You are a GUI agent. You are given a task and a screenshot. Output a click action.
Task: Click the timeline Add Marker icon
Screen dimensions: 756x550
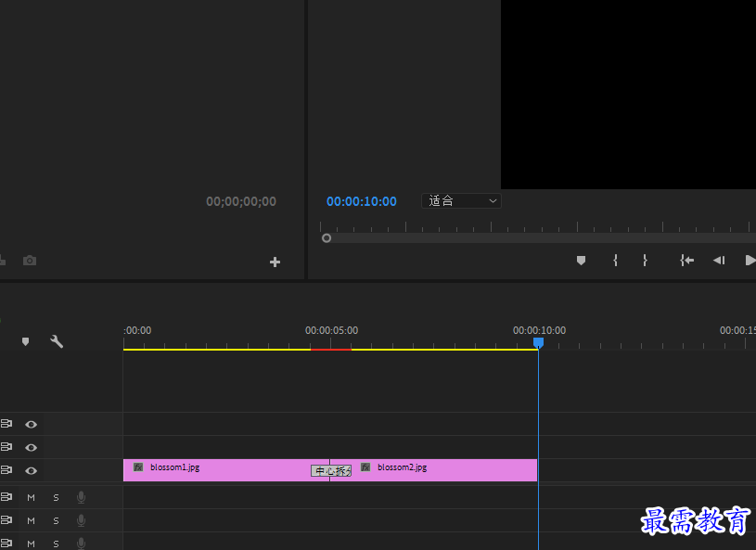click(26, 341)
